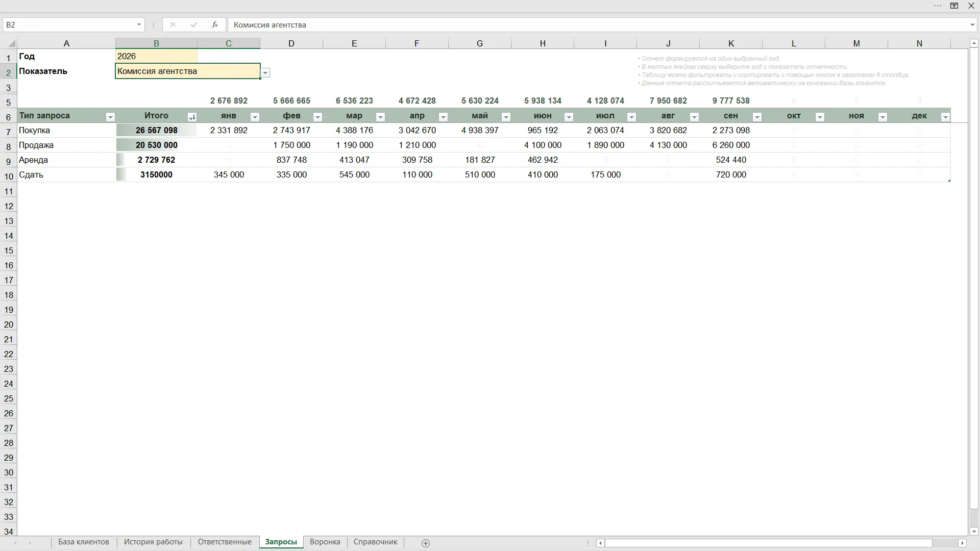Select column D header
The height and width of the screenshot is (551, 980).
[291, 44]
